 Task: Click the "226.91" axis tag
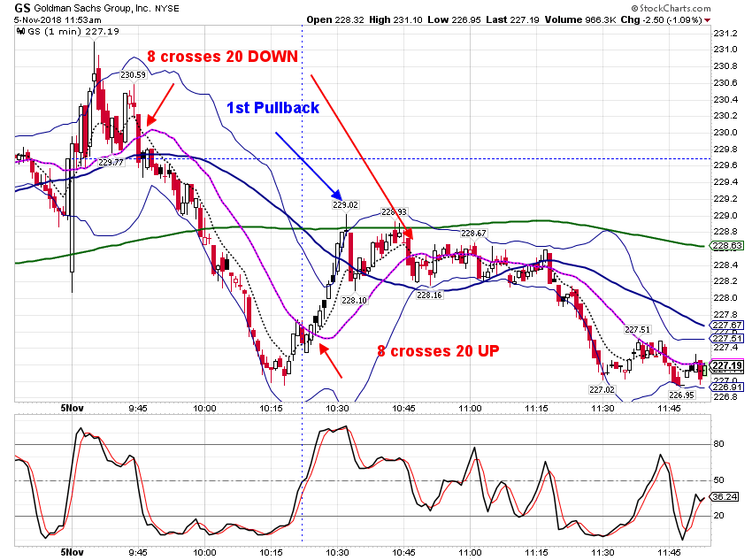click(727, 387)
